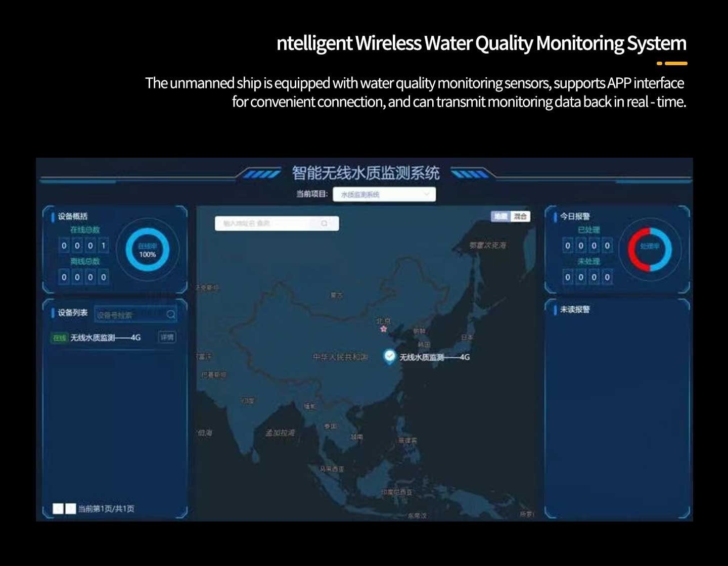Click the 设备列表 panel header

(72, 313)
